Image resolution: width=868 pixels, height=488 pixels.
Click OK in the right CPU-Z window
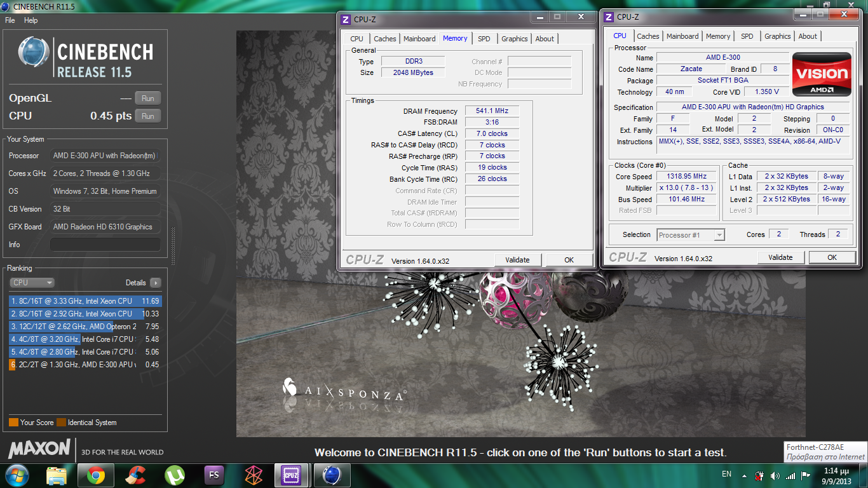click(832, 257)
